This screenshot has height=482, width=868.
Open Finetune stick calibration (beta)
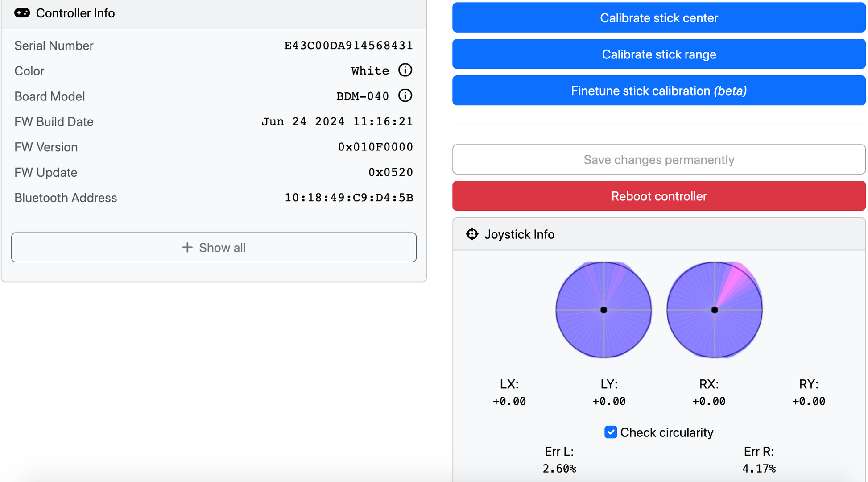[x=659, y=91]
